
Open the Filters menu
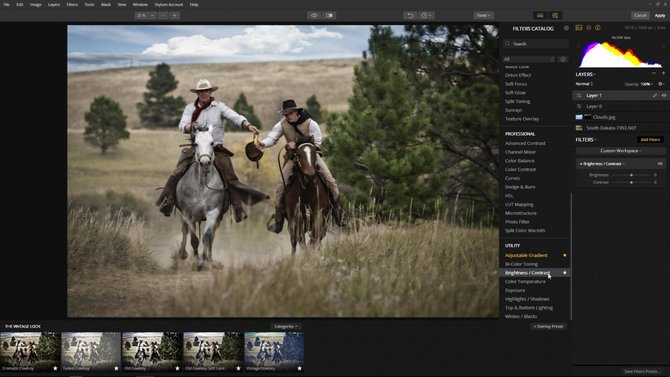pos(72,4)
